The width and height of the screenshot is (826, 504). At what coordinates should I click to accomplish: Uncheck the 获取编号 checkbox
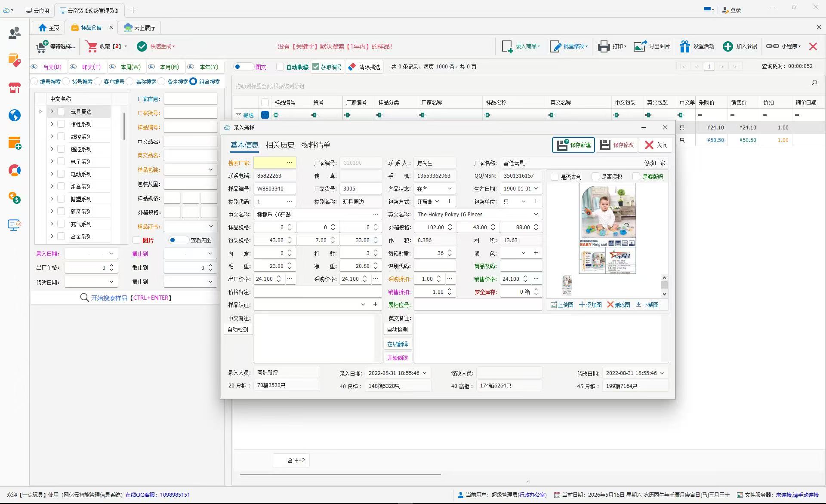click(x=316, y=67)
